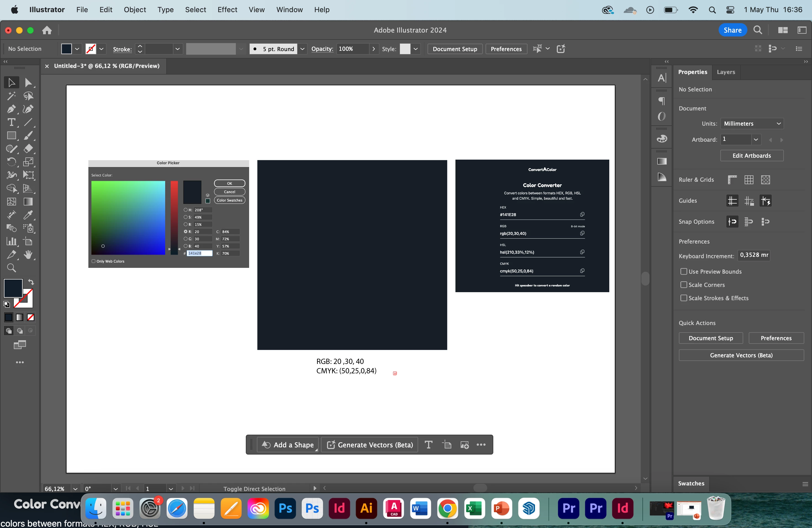812x528 pixels.
Task: Select the Zoom tool
Action: (x=11, y=268)
